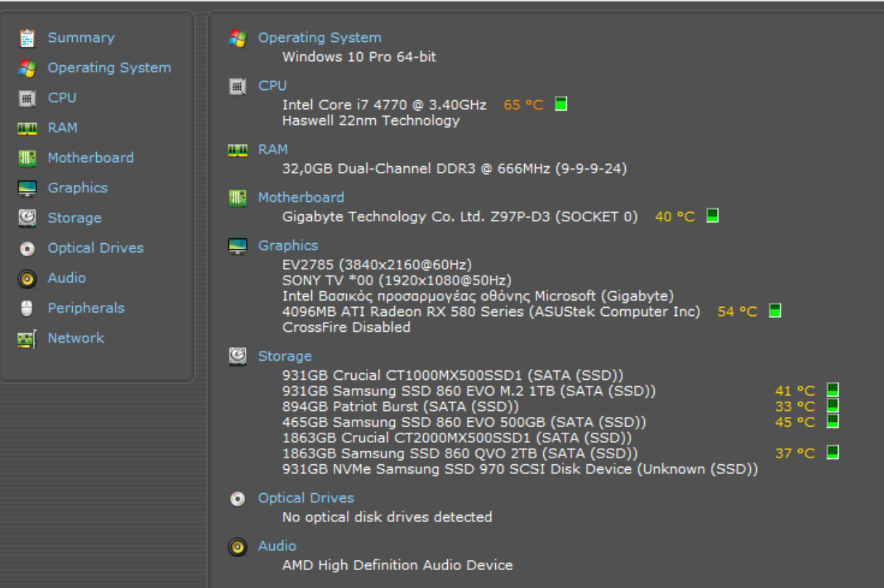
Task: Click the CrossFire Disabled text
Action: coord(346,328)
